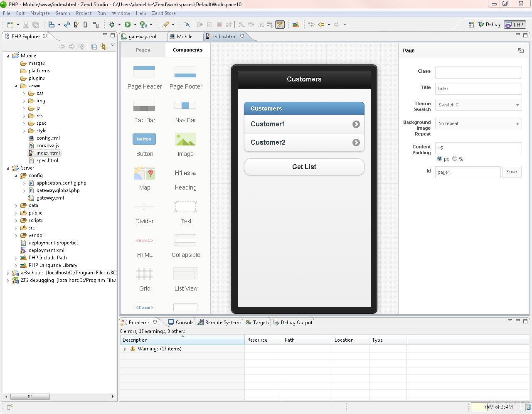Open the Remote Systems tab
This screenshot has width=532, height=414.
click(x=219, y=322)
